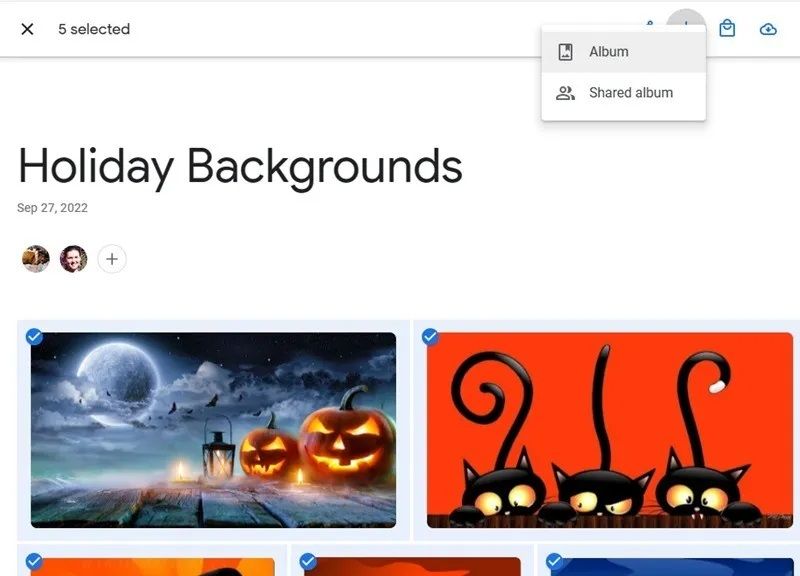
Task: Deselect the bottom-middle red photo checkmark
Action: coord(308,561)
